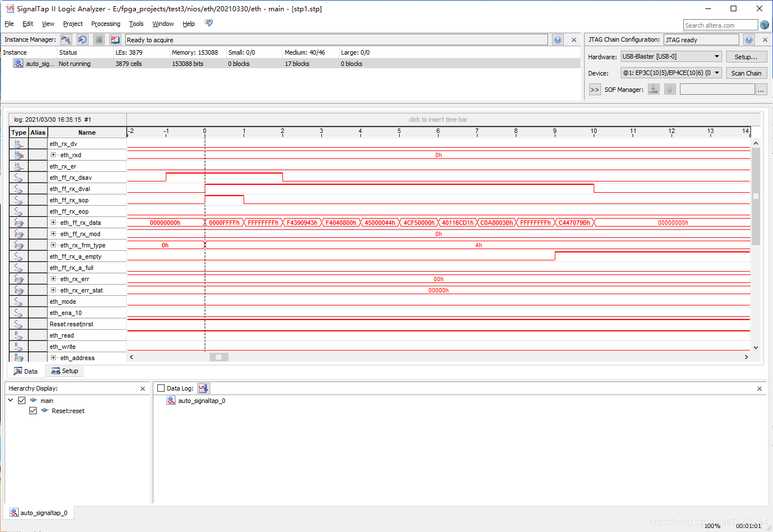Toggle the Reset:reset hierarchy checkbox
Screen dimensions: 773x532
(33, 411)
